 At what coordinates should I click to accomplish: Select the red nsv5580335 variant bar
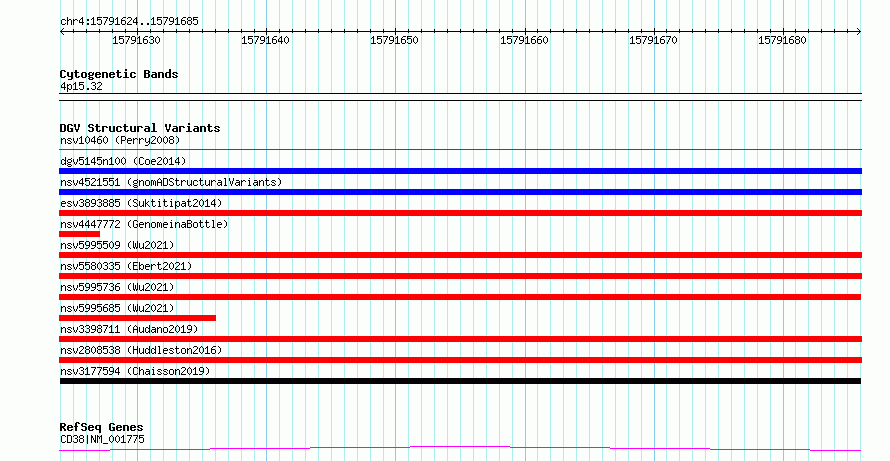pyautogui.click(x=460, y=276)
